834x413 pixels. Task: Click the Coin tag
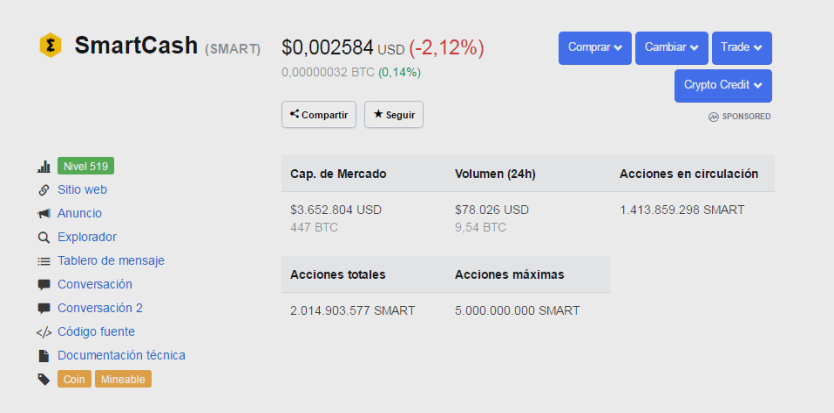(74, 379)
